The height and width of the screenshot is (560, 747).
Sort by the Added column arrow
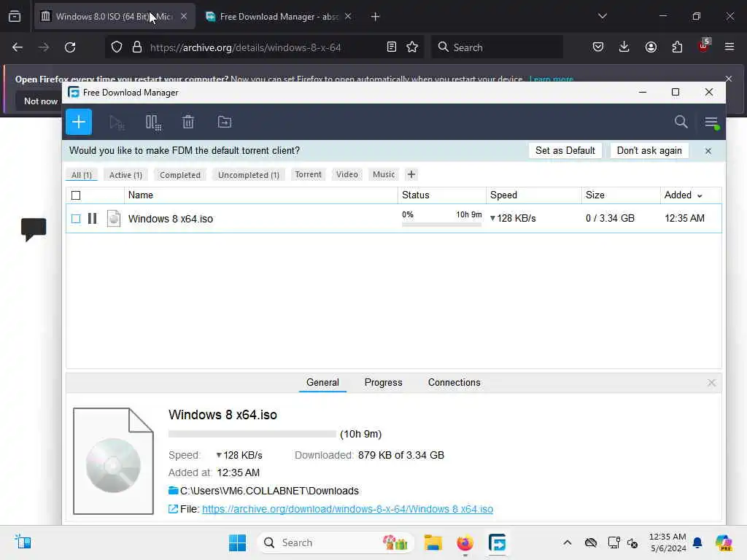tap(700, 195)
